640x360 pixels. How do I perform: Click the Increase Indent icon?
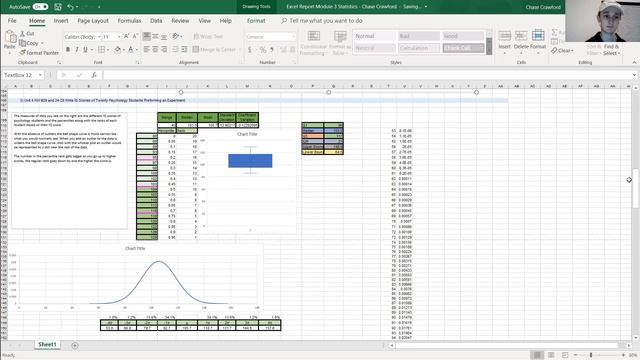(x=184, y=49)
